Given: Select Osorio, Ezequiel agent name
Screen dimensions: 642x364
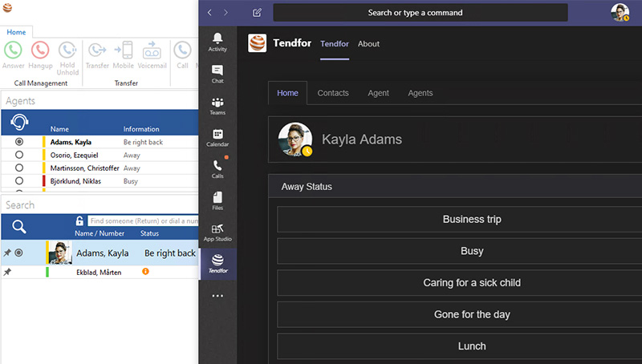Looking at the screenshot, I should coord(74,156).
